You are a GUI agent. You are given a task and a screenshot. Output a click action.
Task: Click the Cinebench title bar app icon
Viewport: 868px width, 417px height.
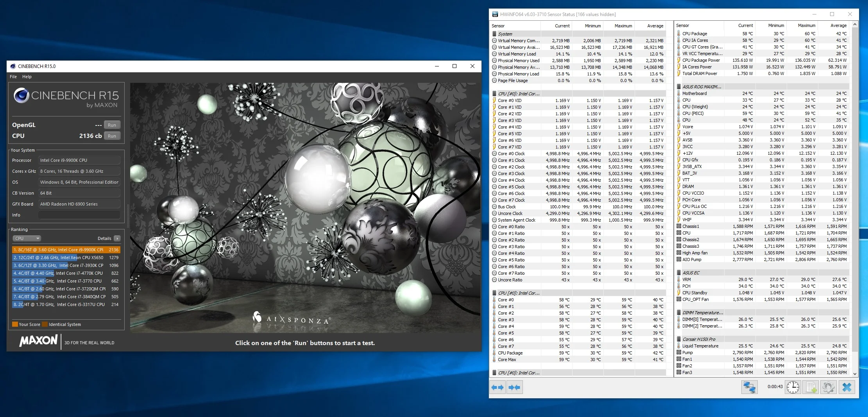(13, 66)
